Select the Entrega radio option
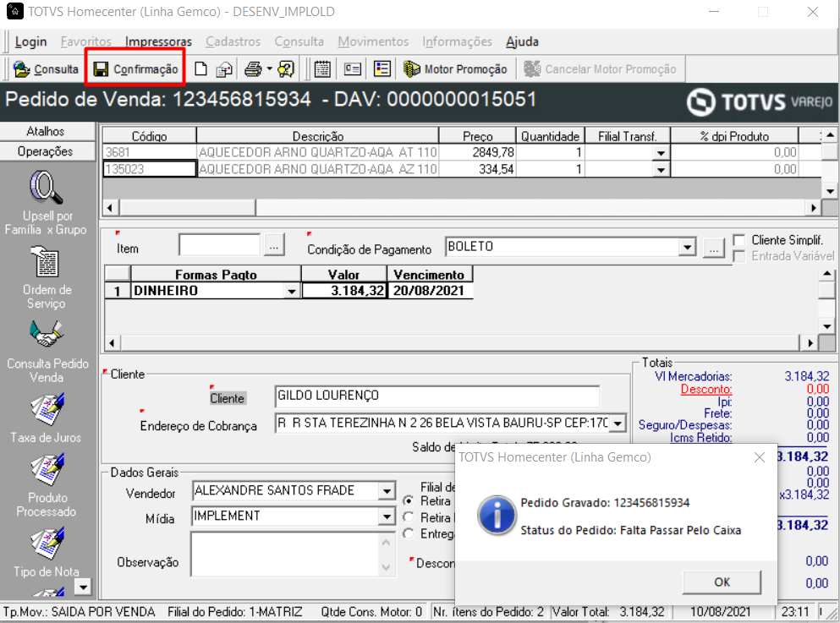This screenshot has width=840, height=623. pyautogui.click(x=409, y=533)
